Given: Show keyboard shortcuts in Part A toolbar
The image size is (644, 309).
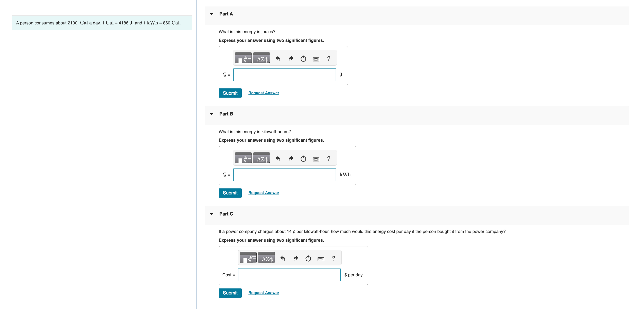Looking at the screenshot, I should 316,59.
